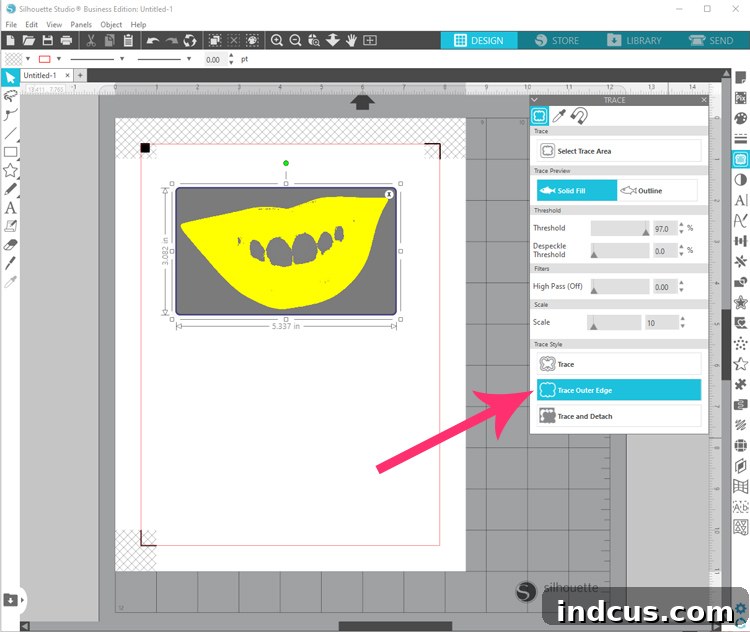750x632 pixels.
Task: Open file with the folder icon
Action: tap(29, 40)
